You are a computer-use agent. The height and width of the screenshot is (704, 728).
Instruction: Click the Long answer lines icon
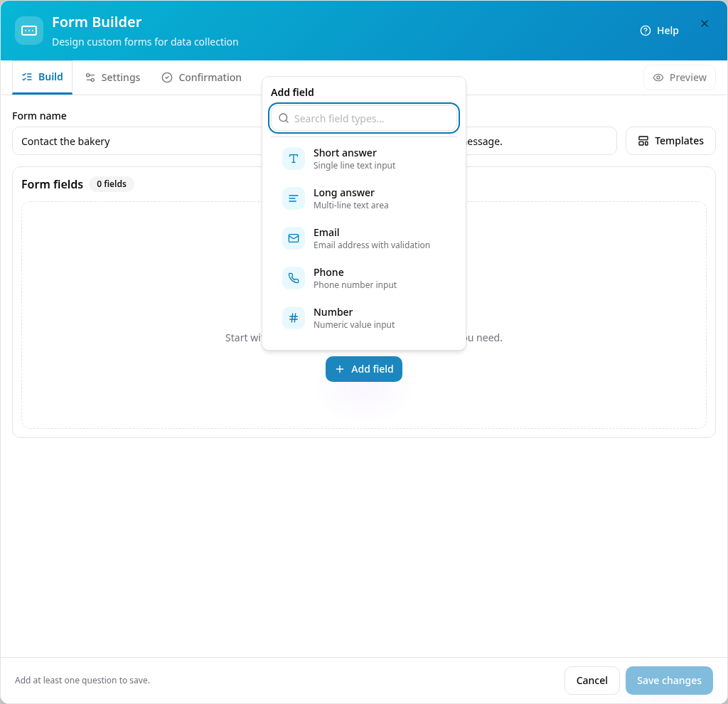pyautogui.click(x=294, y=198)
